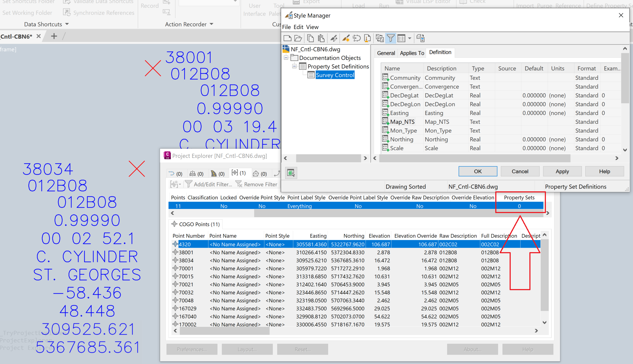The width and height of the screenshot is (633, 364).
Task: Toggle the list view display in Style Manager
Action: [401, 38]
